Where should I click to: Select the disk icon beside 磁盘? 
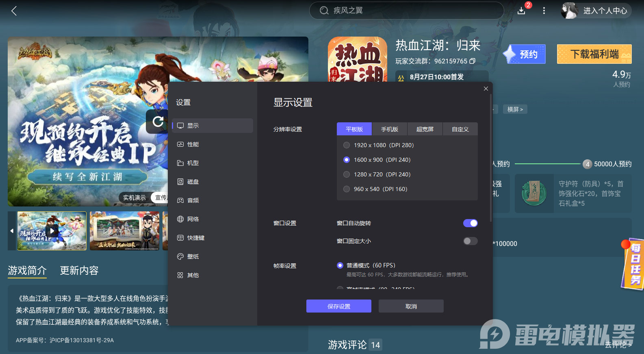click(180, 182)
